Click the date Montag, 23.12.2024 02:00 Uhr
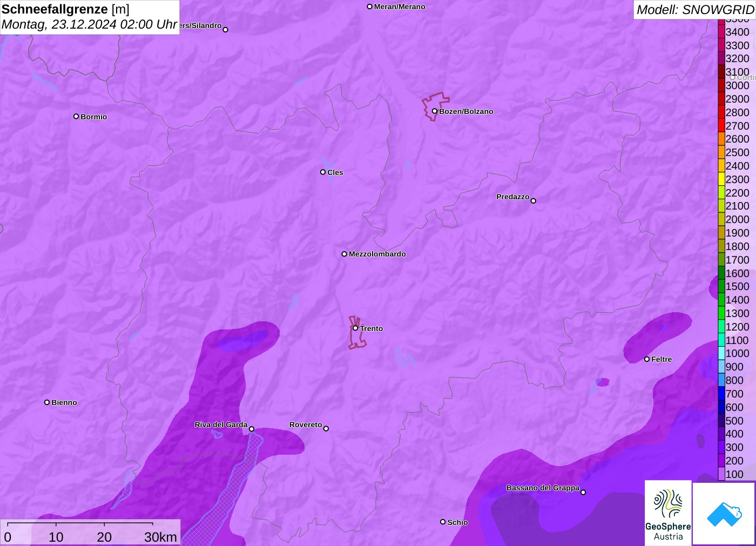The height and width of the screenshot is (546, 756). (90, 24)
